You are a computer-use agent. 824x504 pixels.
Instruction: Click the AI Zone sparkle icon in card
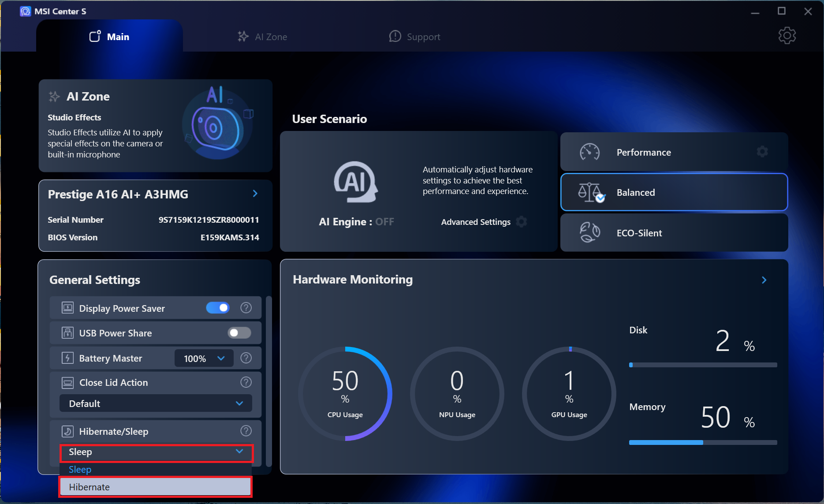coord(54,97)
